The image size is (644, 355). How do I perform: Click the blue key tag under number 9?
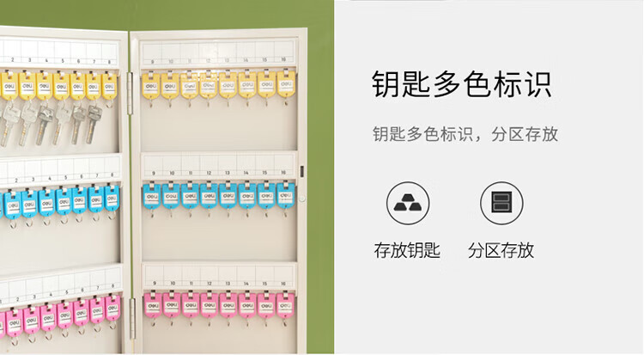tap(152, 196)
